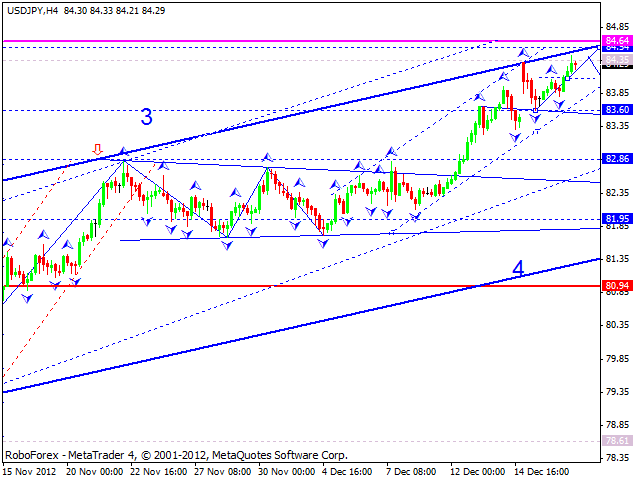Click the 30 Nov 00:00 date label
This screenshot has width=640, height=480.
pos(290,471)
